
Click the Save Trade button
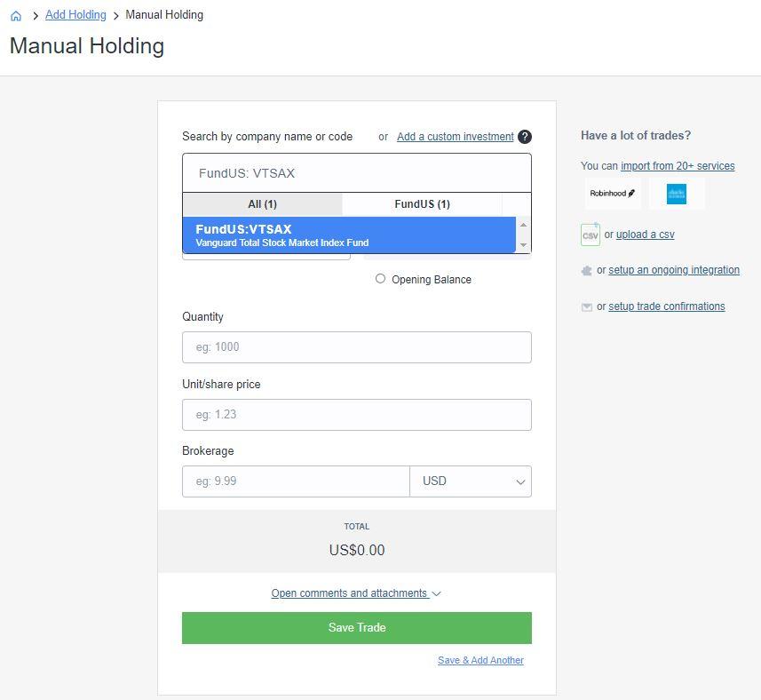(x=356, y=627)
